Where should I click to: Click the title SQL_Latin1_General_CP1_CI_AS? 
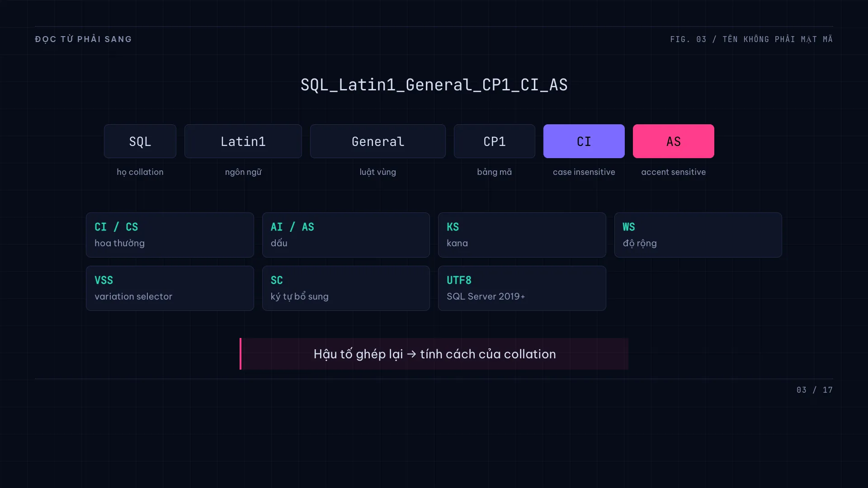point(434,85)
